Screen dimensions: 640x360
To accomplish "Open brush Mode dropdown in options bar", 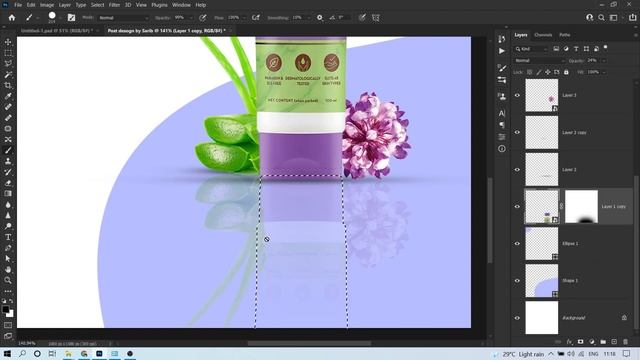I will pyautogui.click(x=123, y=18).
